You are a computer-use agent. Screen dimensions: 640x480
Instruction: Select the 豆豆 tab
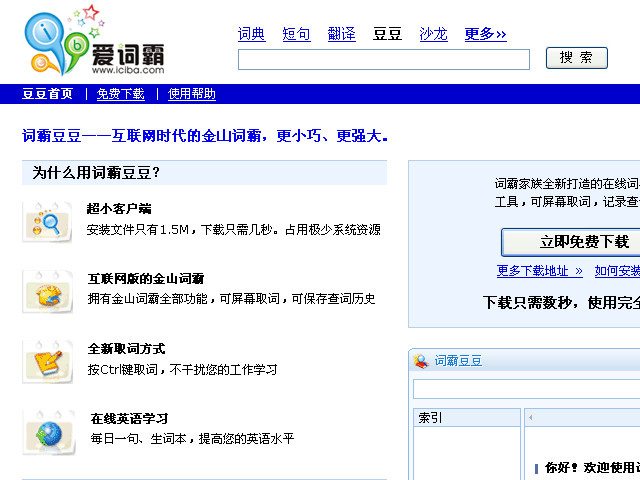click(x=387, y=34)
